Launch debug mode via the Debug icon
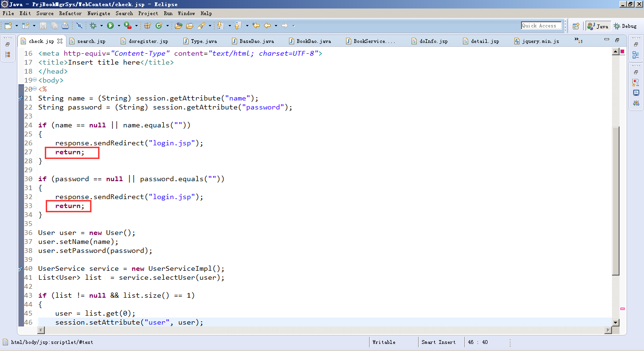Screen dimensions: 644x351 [x=93, y=25]
